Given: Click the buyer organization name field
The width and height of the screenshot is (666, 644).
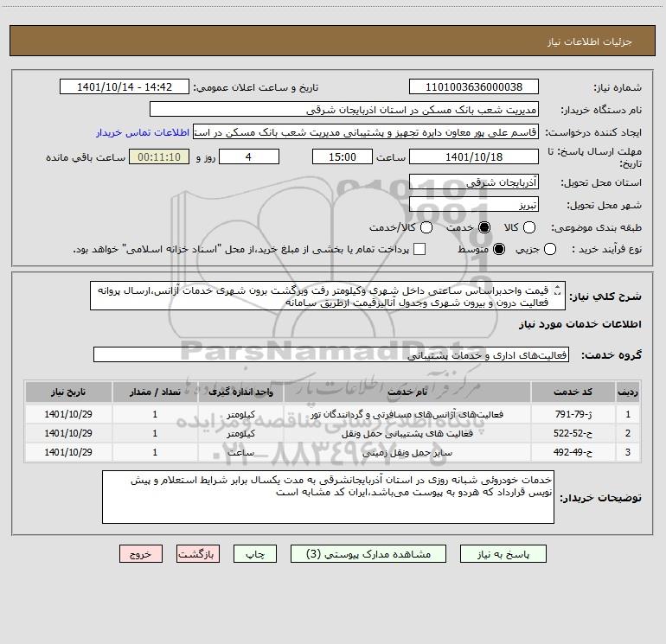Looking at the screenshot, I should tap(344, 110).
